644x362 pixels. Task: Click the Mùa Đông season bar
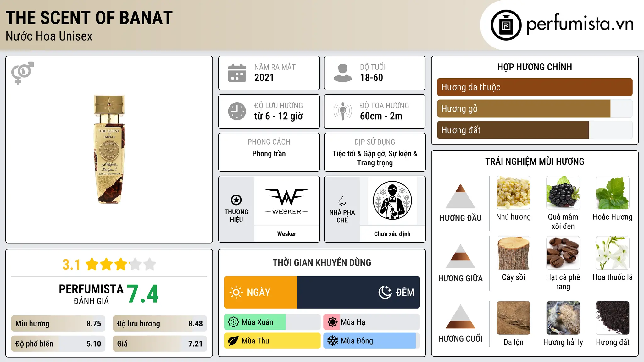pyautogui.click(x=371, y=341)
